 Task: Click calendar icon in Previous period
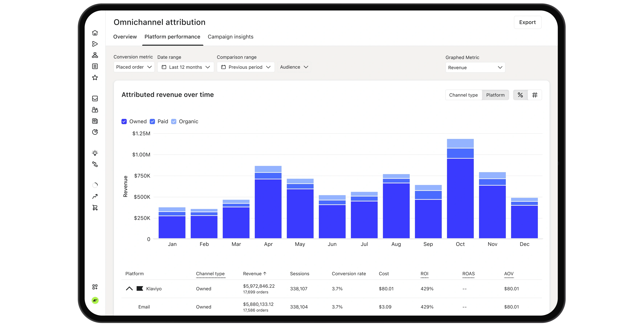click(x=223, y=67)
